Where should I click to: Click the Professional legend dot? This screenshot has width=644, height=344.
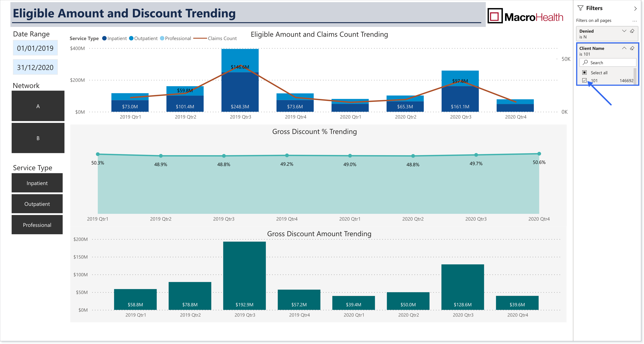(162, 38)
